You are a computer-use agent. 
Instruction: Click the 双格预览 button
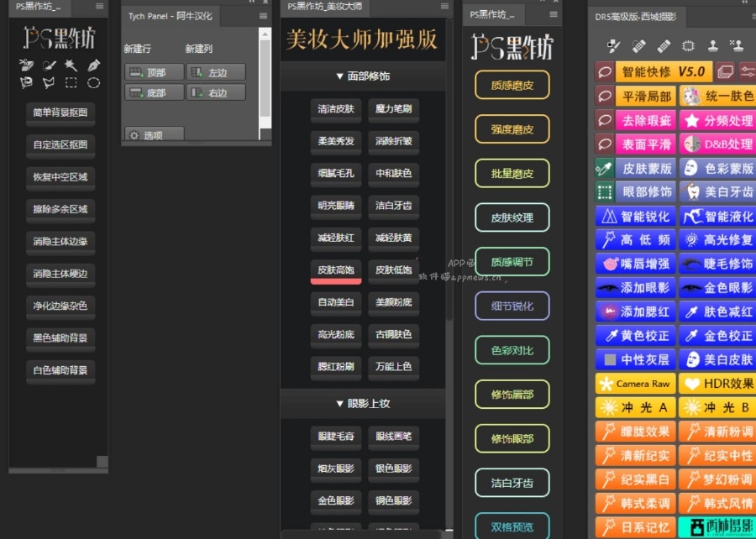coord(512,526)
